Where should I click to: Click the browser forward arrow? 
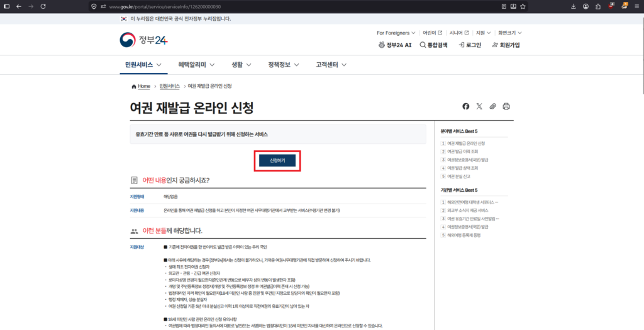point(31,6)
